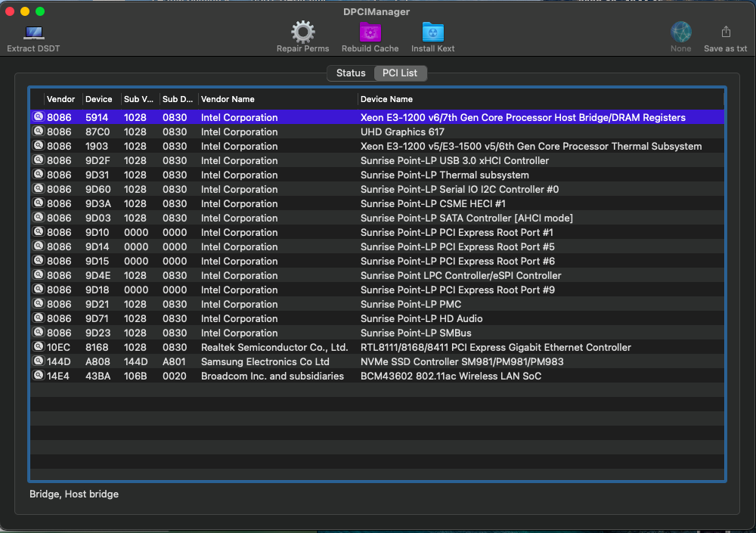Viewport: 756px width, 533px height.
Task: Select PCI Express Root Port #6 entry
Action: [x=457, y=261]
